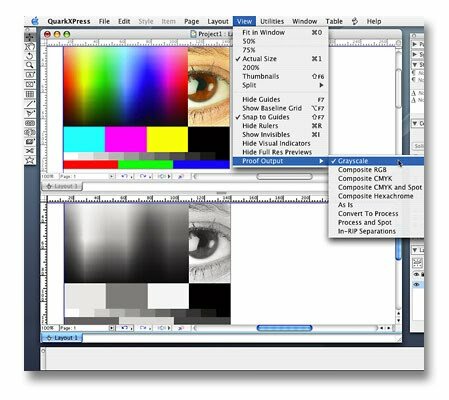
Task: Select the Tables tool
Action: click(x=30, y=94)
